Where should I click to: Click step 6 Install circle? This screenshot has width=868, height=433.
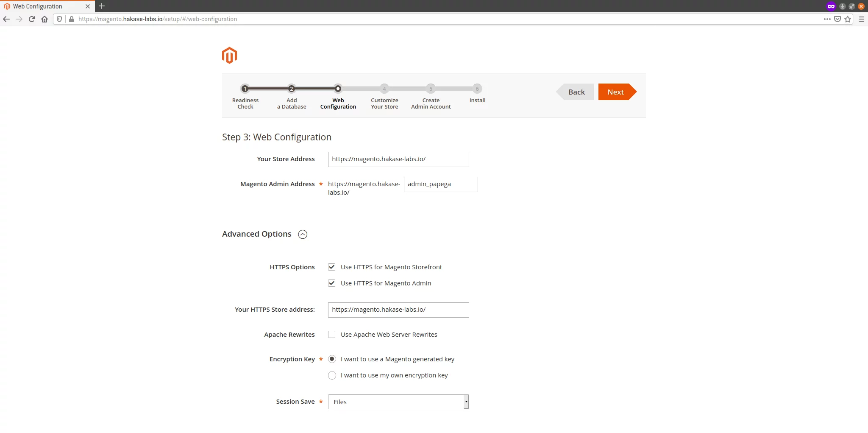pos(477,89)
